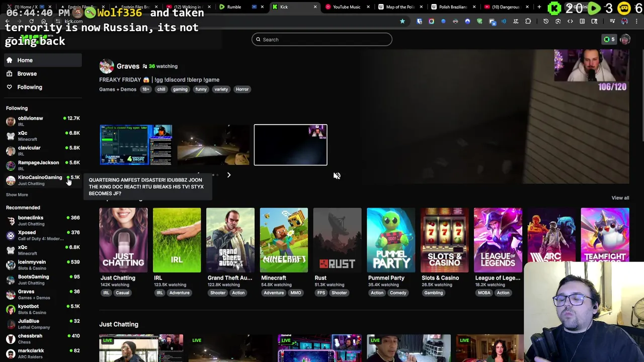Image resolution: width=644 pixels, height=362 pixels.
Task: Click the Gambling tag under Slots & Casino
Action: tap(433, 293)
